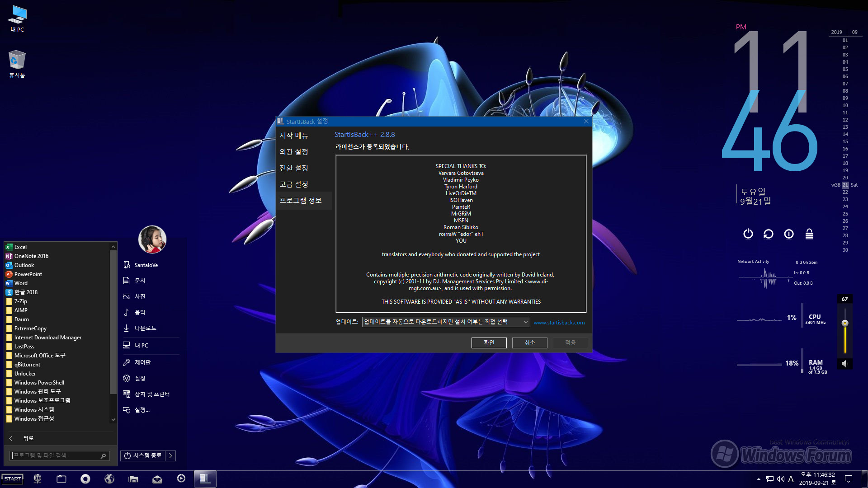
Task: Click the search magnifier icon
Action: tap(104, 456)
